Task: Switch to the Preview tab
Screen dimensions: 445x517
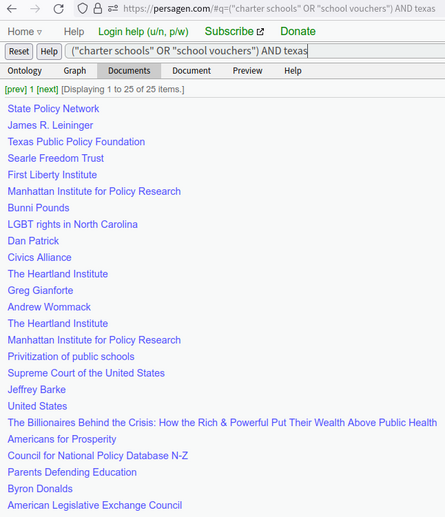Action: pos(248,71)
